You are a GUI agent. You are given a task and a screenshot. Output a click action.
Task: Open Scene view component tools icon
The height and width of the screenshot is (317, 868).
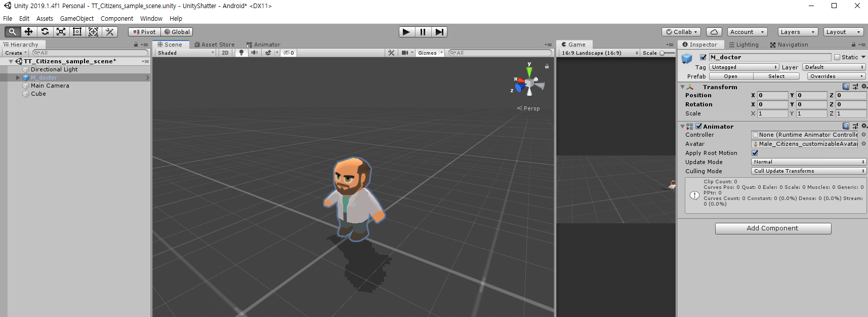click(391, 53)
